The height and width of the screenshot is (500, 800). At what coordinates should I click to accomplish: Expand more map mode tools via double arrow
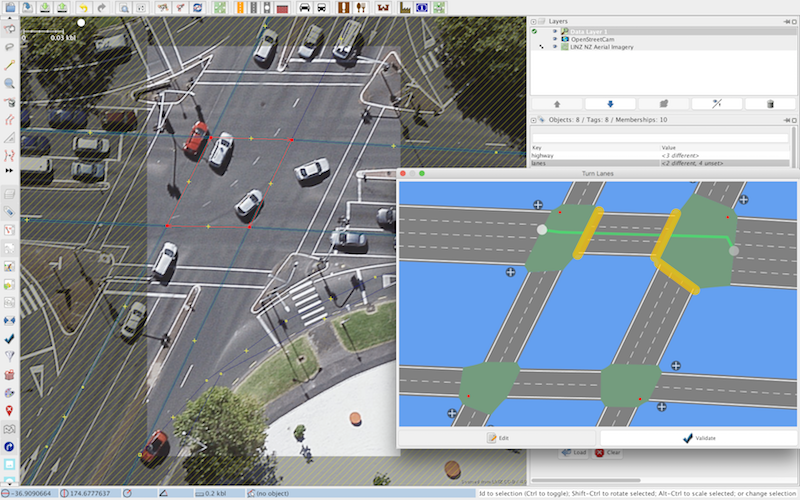[9, 170]
